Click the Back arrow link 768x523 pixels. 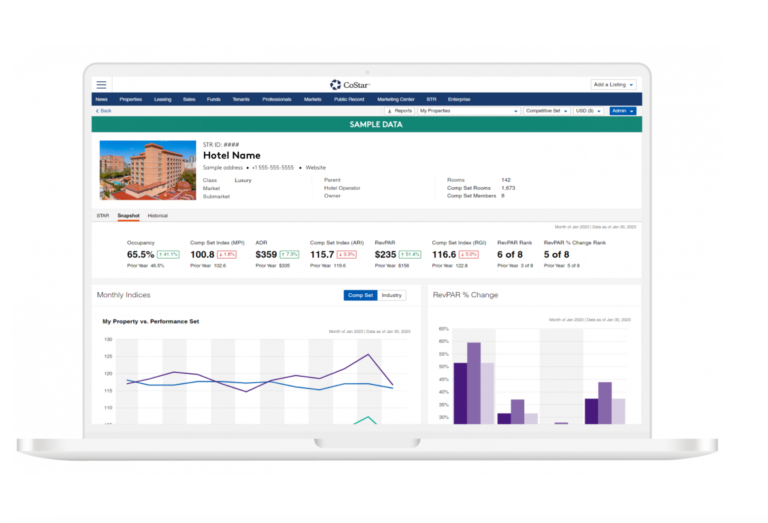point(104,111)
